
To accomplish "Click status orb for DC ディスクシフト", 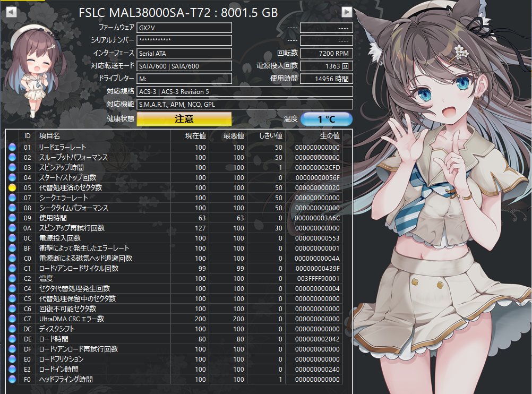I will 12,329.
